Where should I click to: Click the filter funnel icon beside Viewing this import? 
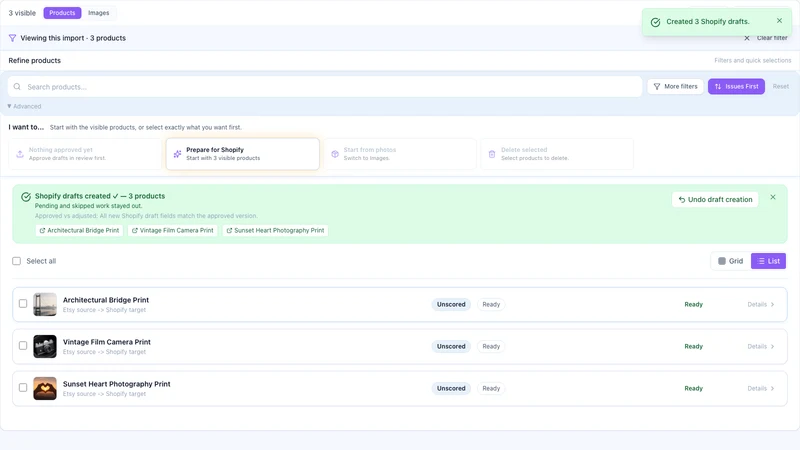(12, 38)
